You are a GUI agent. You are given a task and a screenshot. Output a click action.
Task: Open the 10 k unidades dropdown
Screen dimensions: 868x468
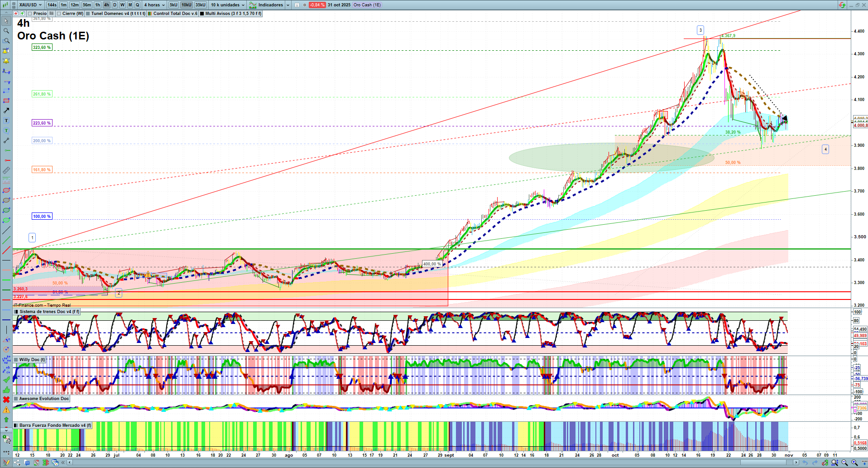pyautogui.click(x=227, y=5)
